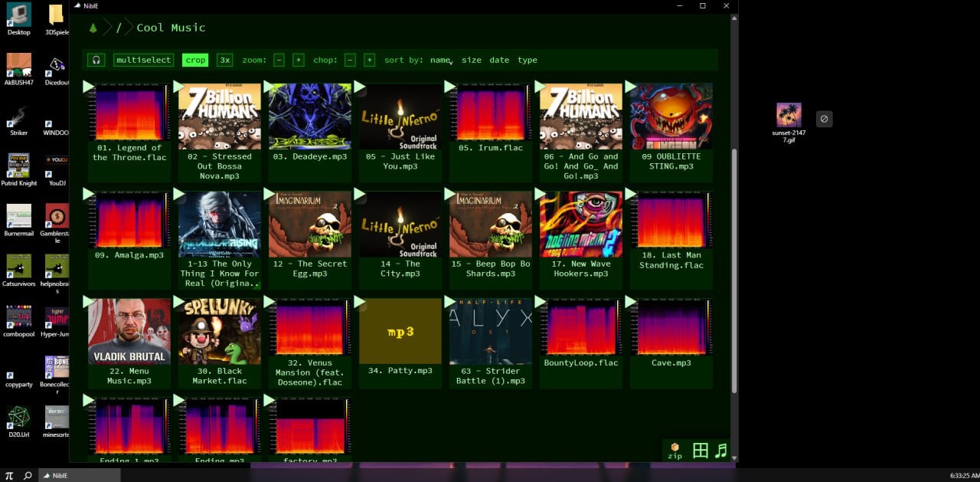Screen dimensions: 980x482
Task: Click the vertical scrollbar in NiblE window
Action: [x=733, y=268]
